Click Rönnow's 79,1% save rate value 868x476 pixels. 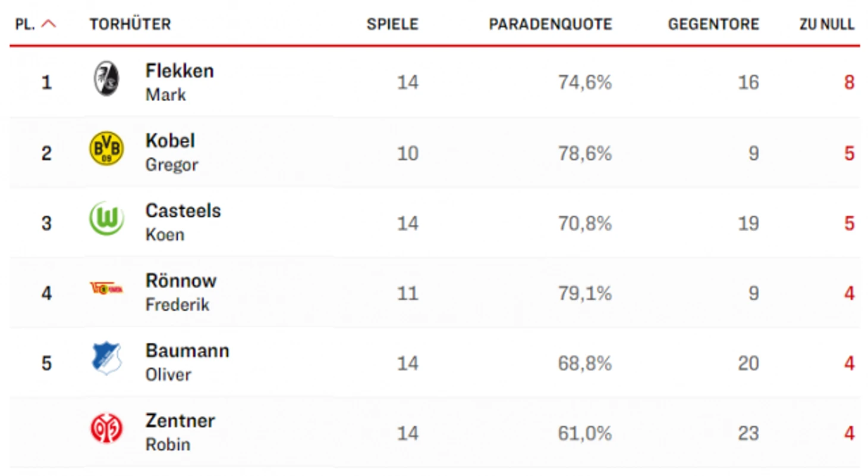(585, 293)
